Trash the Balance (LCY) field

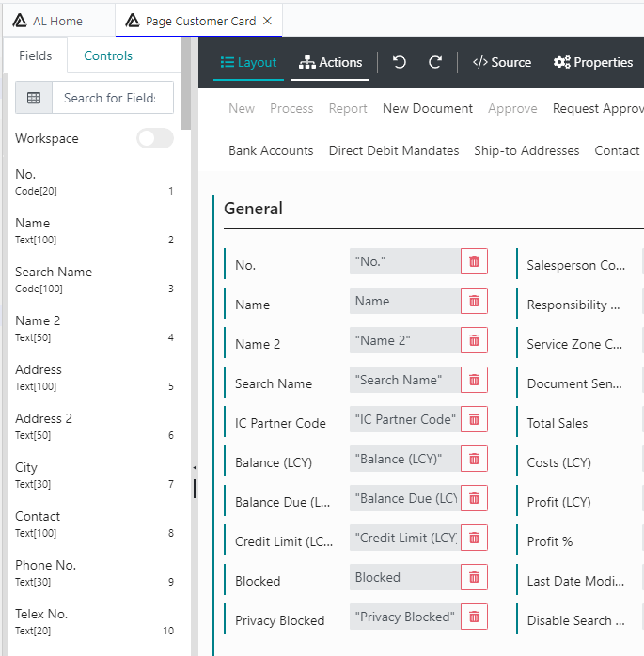click(474, 460)
